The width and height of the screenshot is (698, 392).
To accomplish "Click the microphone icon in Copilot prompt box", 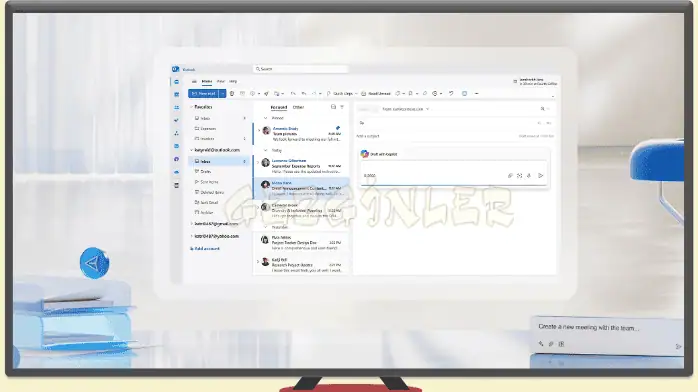I will click(529, 176).
